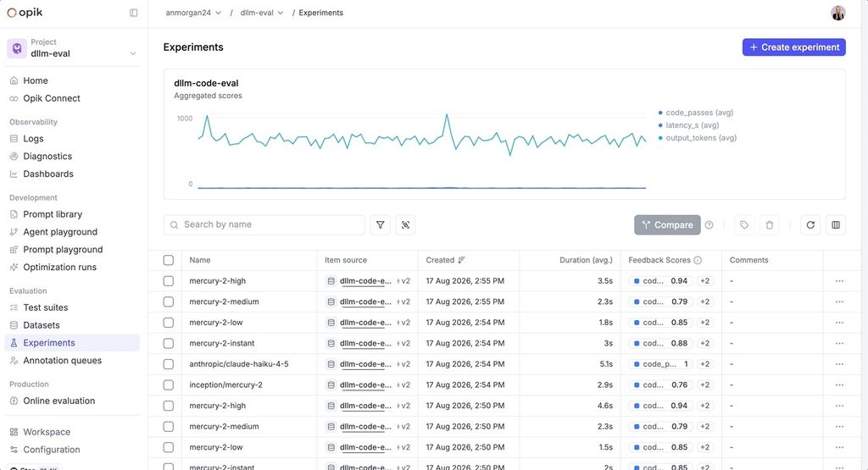
Task: Expand the Project dllm-eval selector
Action: pyautogui.click(x=72, y=48)
